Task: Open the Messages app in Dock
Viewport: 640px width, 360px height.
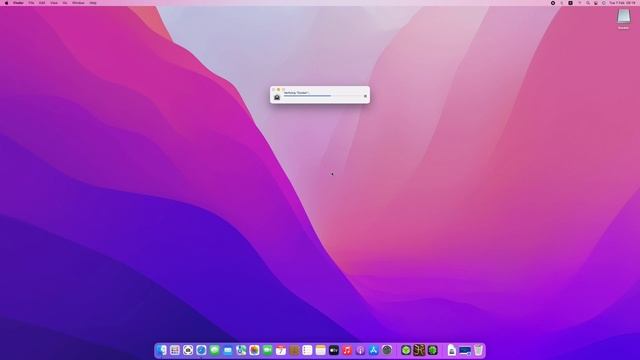Action: click(215, 350)
